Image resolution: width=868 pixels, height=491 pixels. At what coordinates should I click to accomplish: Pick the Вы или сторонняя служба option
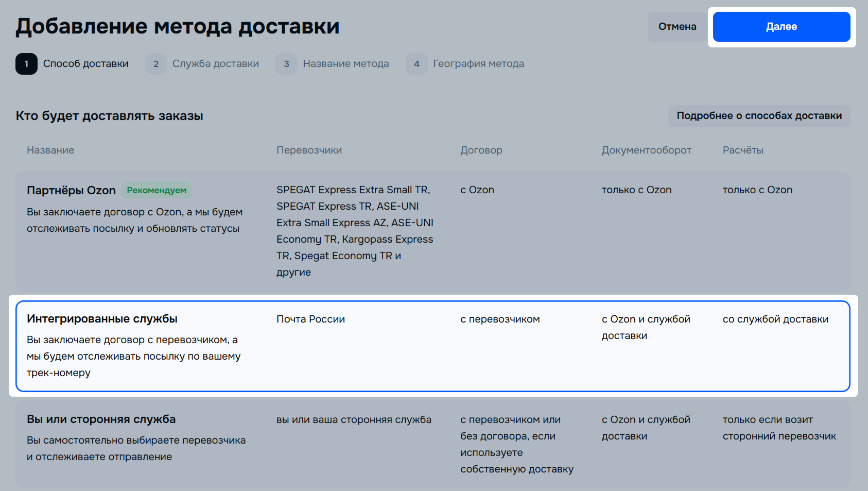click(x=101, y=419)
